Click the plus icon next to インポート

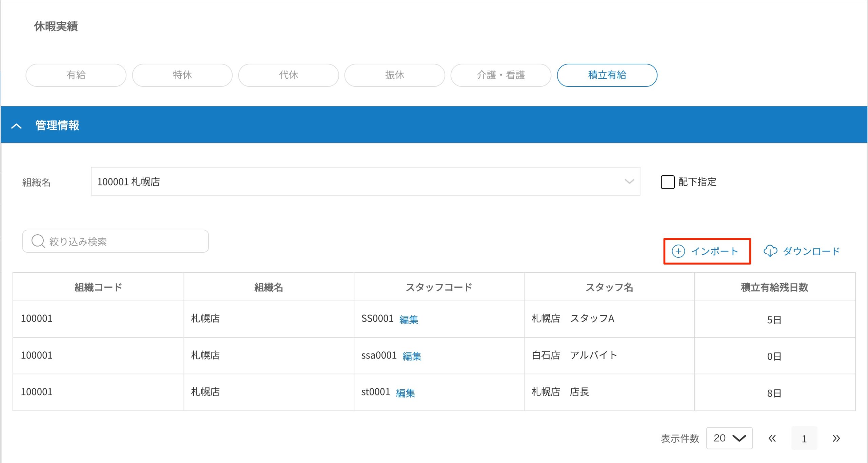click(678, 251)
